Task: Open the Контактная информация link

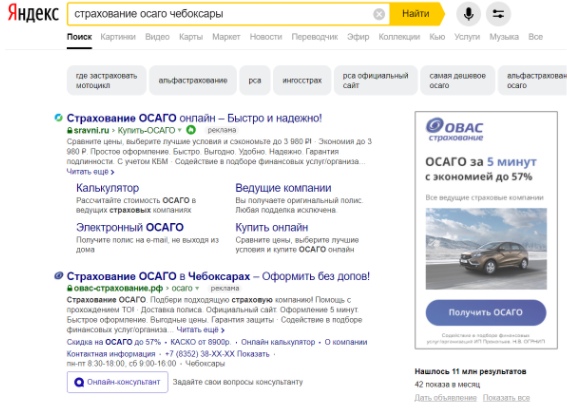Action: [111, 354]
